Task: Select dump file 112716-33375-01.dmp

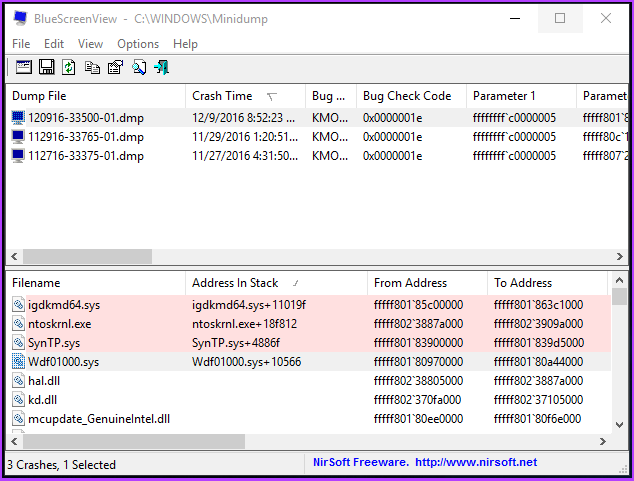Action: [x=86, y=156]
